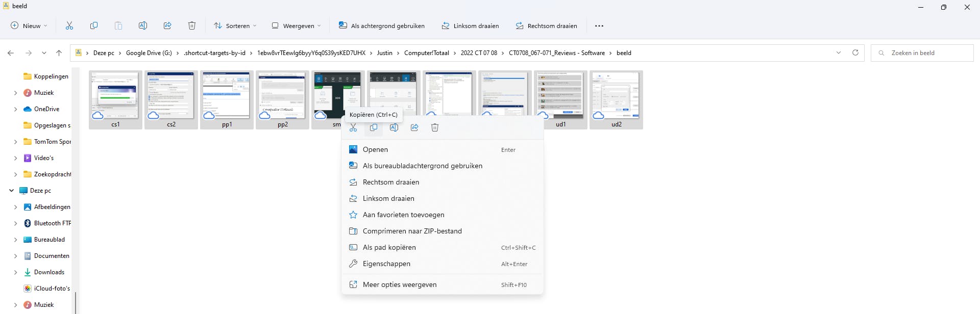Viewport: 980px width, 314px height.
Task: Open the Sorteren dropdown
Action: pos(235,25)
